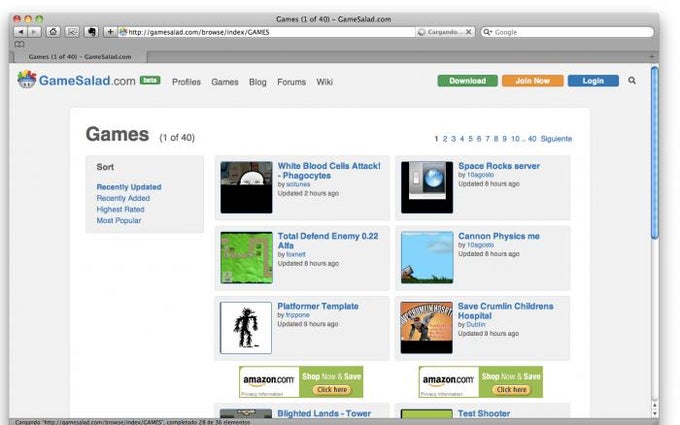Open Space Rocks server game title
The width and height of the screenshot is (680, 425).
coord(499,166)
